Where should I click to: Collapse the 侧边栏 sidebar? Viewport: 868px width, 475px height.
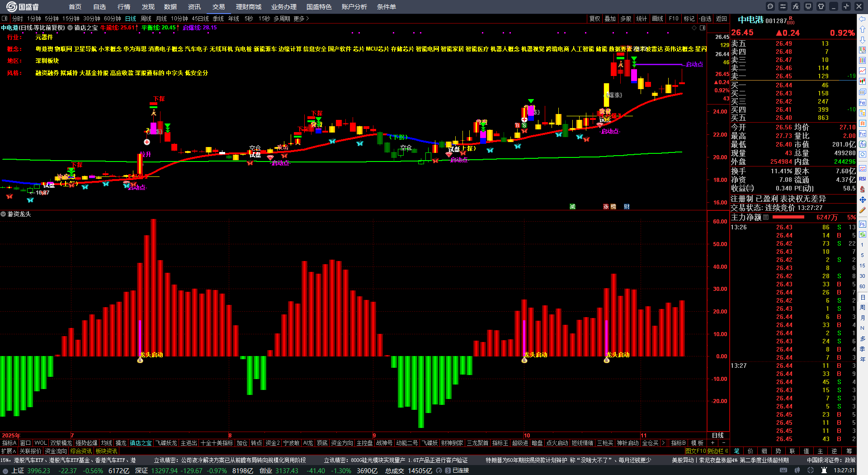click(x=717, y=451)
